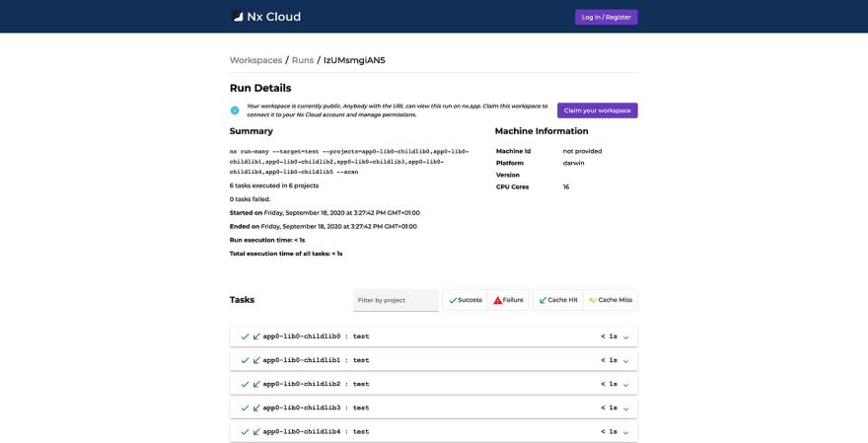Click the Machine Information heading
The height and width of the screenshot is (443, 868).
pyautogui.click(x=542, y=131)
